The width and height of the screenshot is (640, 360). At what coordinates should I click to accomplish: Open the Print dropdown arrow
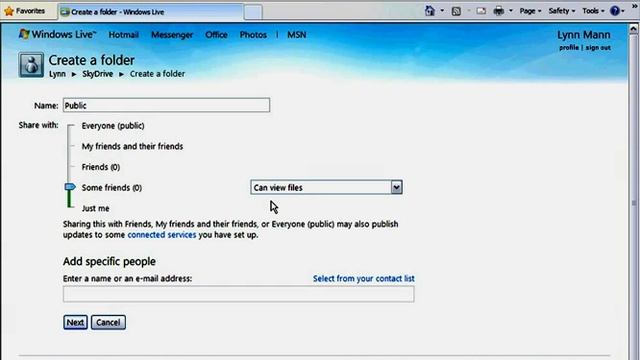point(511,11)
